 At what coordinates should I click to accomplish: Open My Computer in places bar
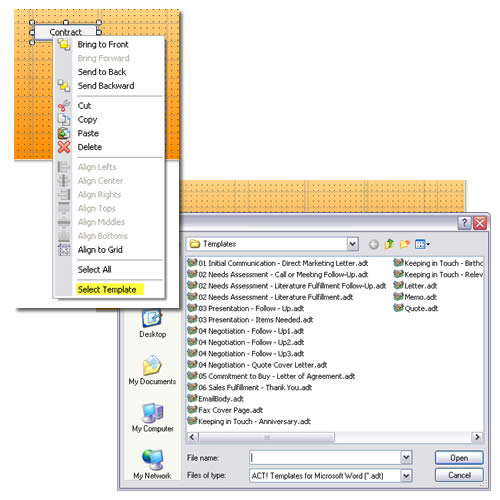pyautogui.click(x=153, y=418)
